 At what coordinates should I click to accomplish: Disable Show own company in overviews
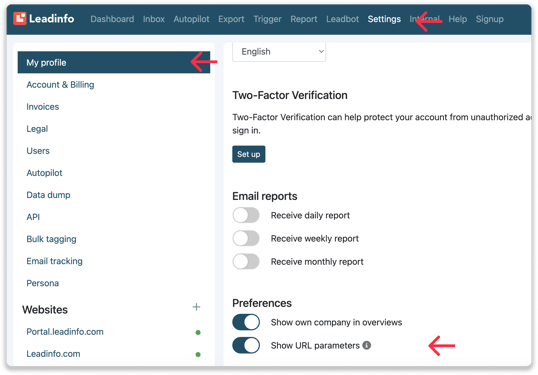[x=246, y=322]
